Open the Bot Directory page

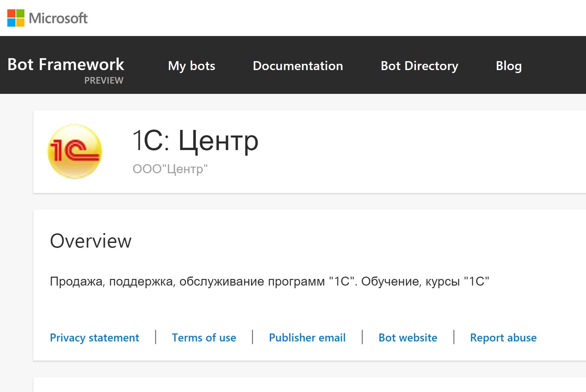tap(419, 66)
